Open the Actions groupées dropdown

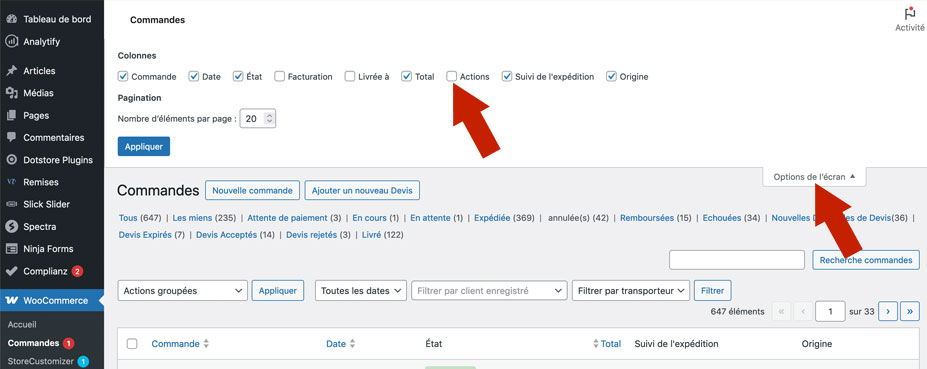(183, 290)
